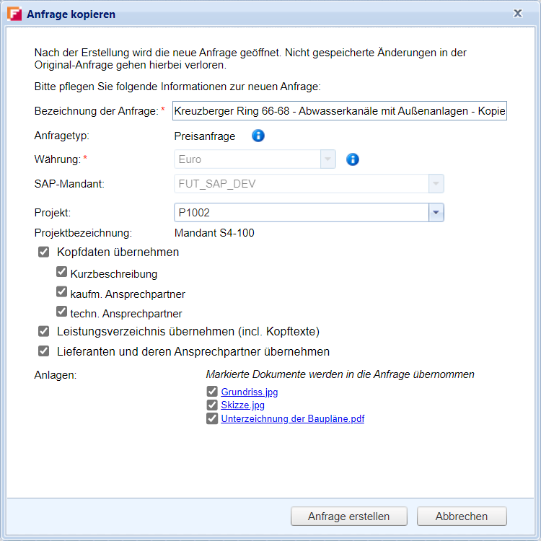Open the SAP-Mandant dropdown arrow
This screenshot has height=541, width=541.
click(436, 184)
